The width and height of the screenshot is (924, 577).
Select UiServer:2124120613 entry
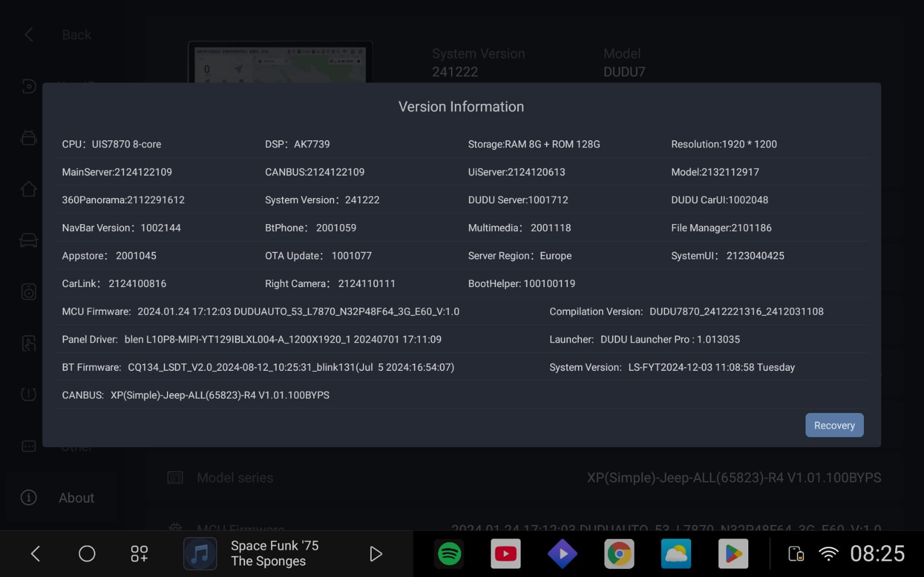point(517,172)
